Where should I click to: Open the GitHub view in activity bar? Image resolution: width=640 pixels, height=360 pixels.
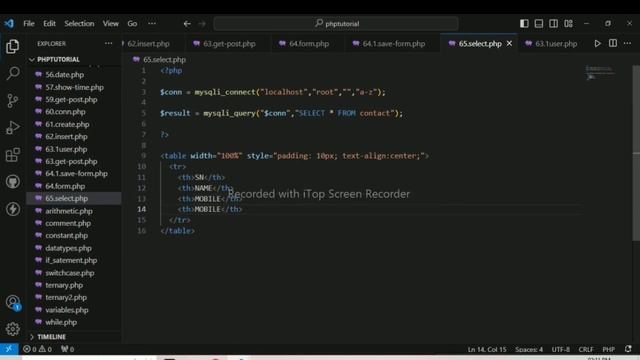coord(13,182)
